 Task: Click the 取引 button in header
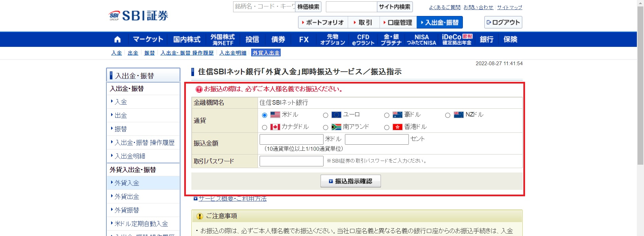363,22
